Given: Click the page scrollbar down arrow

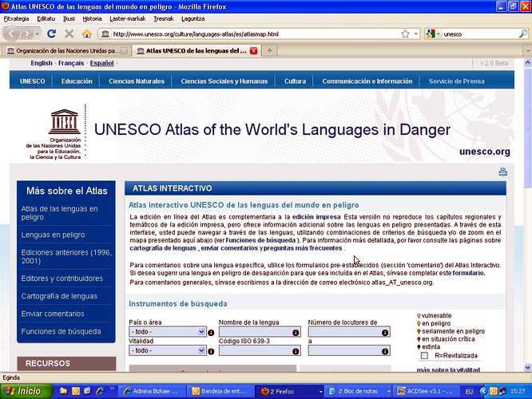Looking at the screenshot, I should pyautogui.click(x=527, y=367).
